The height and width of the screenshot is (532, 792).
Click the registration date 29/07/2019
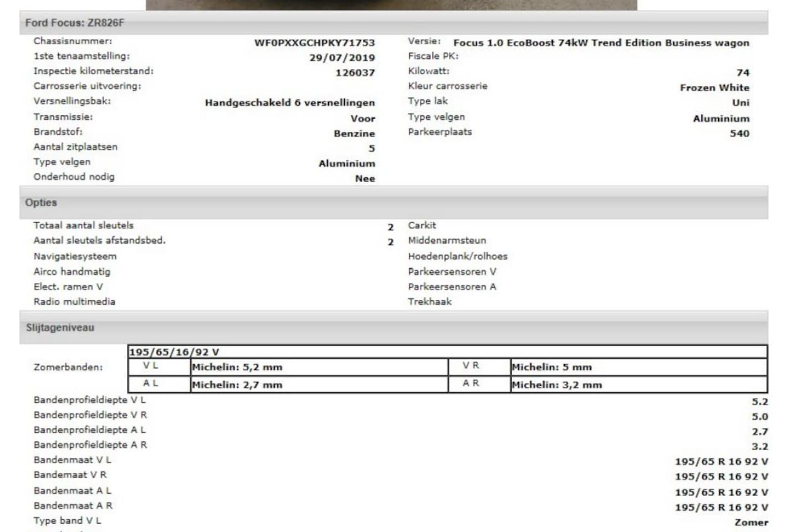click(342, 58)
